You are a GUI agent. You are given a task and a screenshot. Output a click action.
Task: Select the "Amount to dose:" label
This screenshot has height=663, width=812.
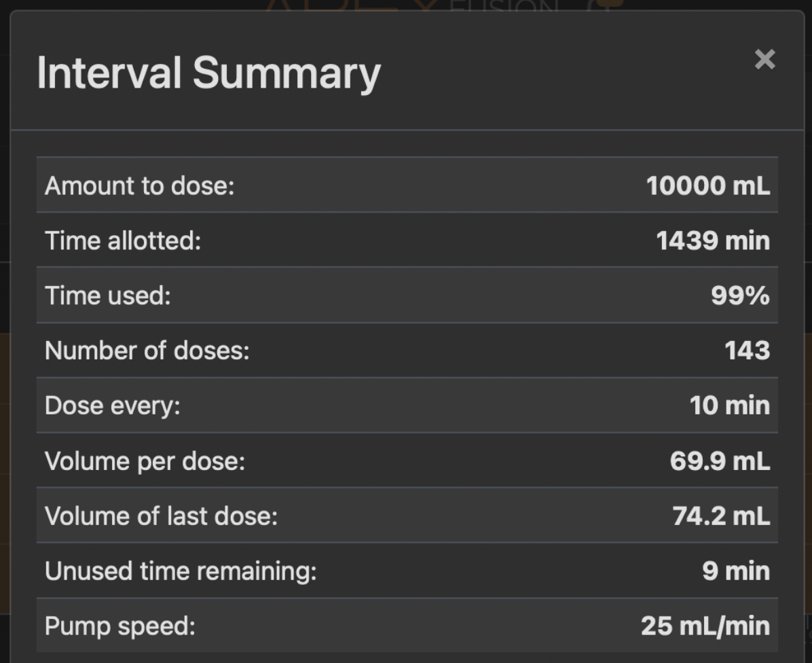click(139, 185)
